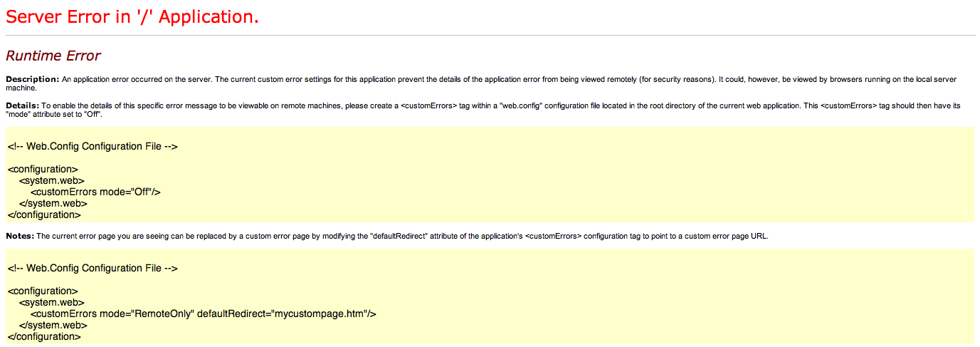Click the first closing </configuration> tag
The width and height of the screenshot is (980, 347).
click(44, 214)
